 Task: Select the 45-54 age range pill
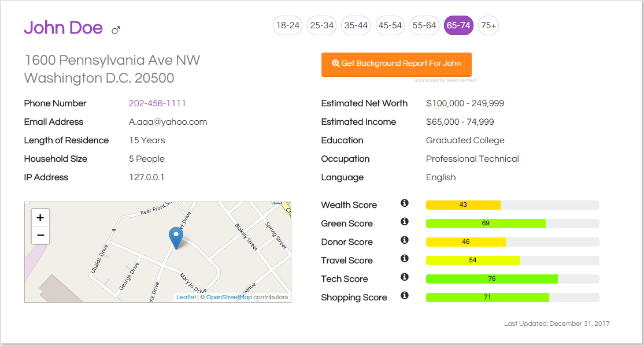(390, 25)
